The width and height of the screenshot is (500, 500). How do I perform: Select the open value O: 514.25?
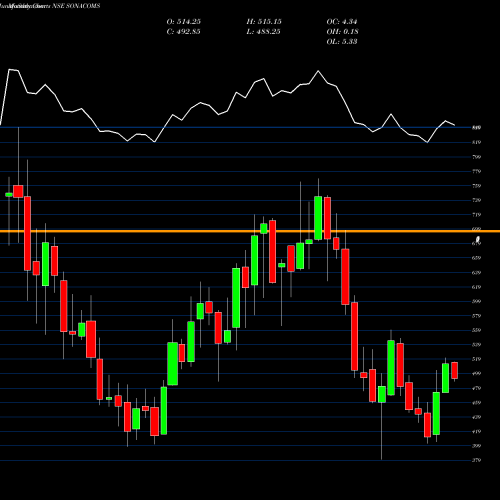(184, 22)
